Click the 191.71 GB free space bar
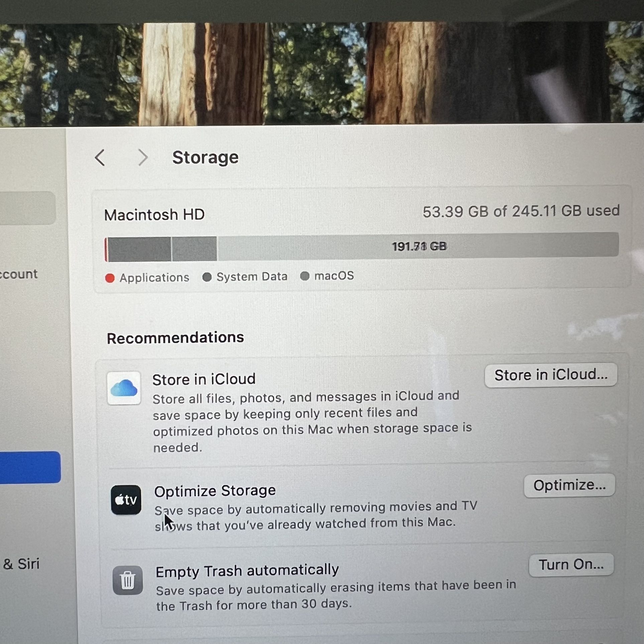 tap(418, 246)
